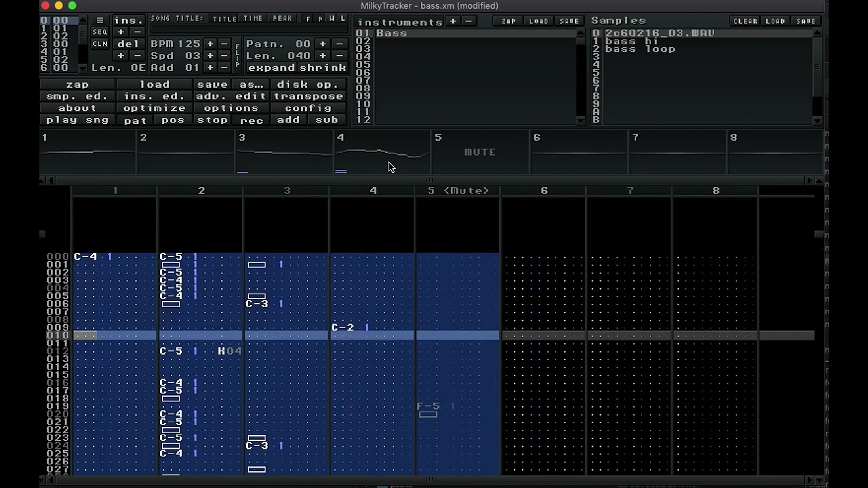The image size is (868, 488).
Task: Open the config panel
Action: click(x=309, y=108)
